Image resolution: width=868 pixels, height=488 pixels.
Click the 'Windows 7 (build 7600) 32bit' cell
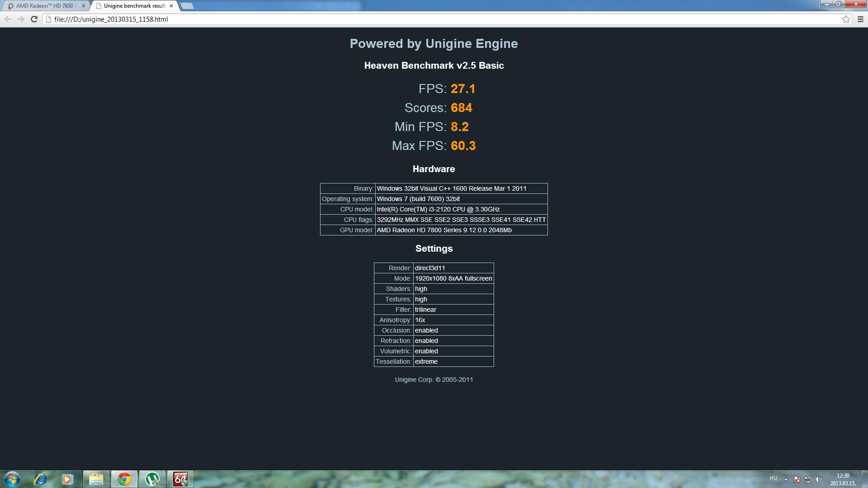461,199
